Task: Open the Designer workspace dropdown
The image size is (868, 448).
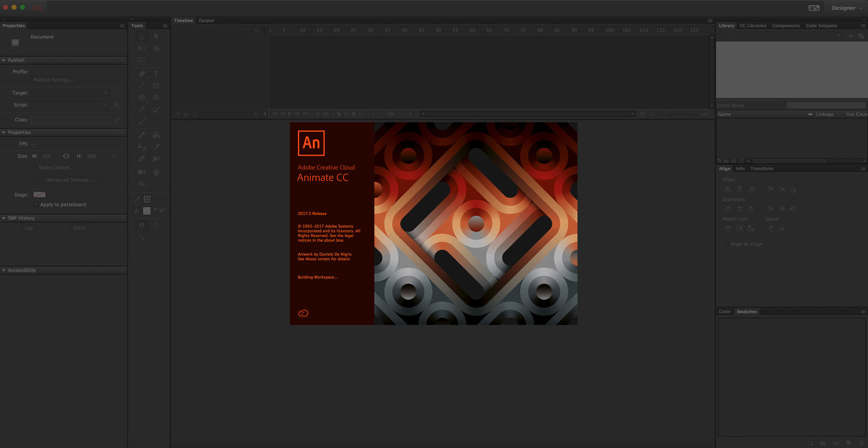Action: coord(846,8)
